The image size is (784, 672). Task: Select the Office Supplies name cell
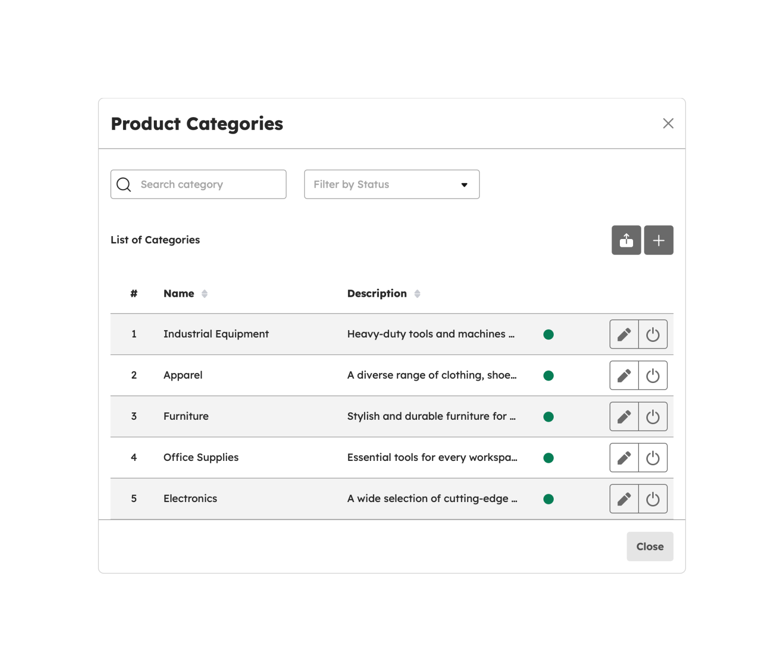201,457
